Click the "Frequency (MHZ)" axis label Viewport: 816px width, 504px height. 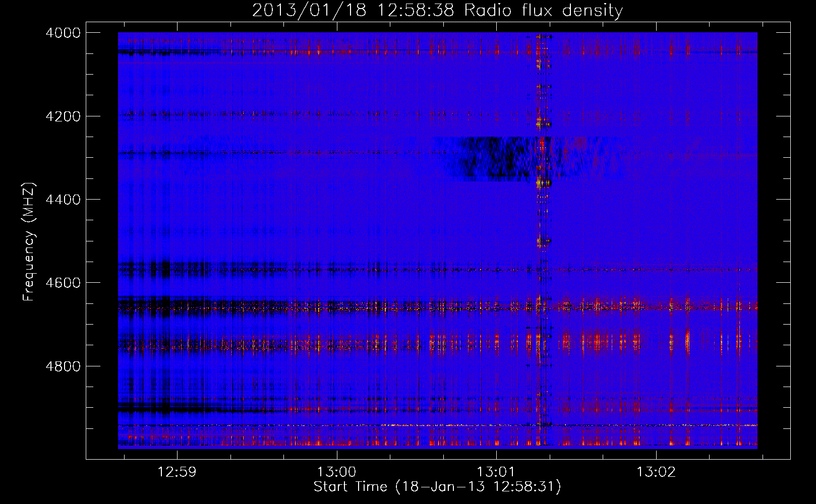tap(29, 242)
